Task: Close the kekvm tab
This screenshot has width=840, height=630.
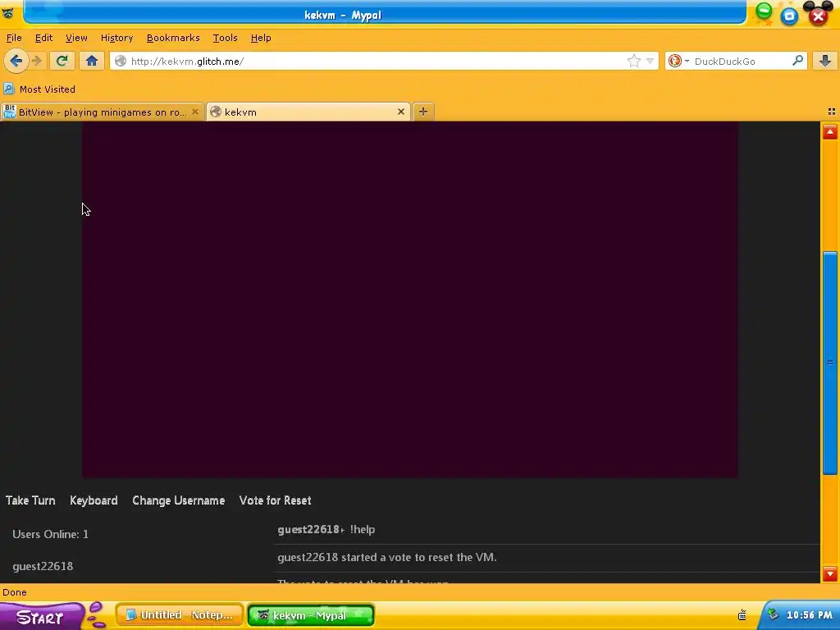Action: pos(400,112)
